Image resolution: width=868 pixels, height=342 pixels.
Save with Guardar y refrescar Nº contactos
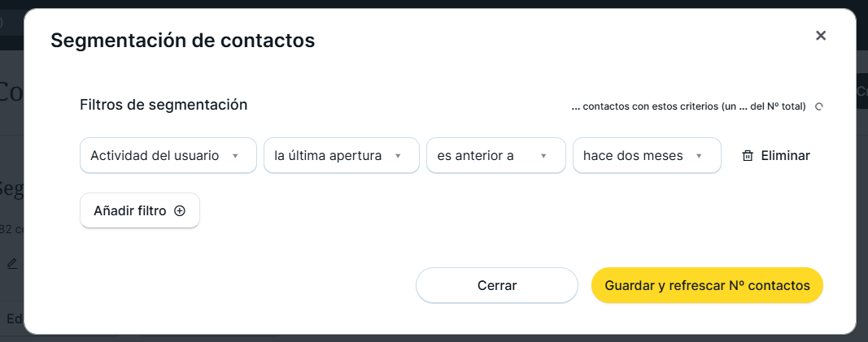point(707,285)
